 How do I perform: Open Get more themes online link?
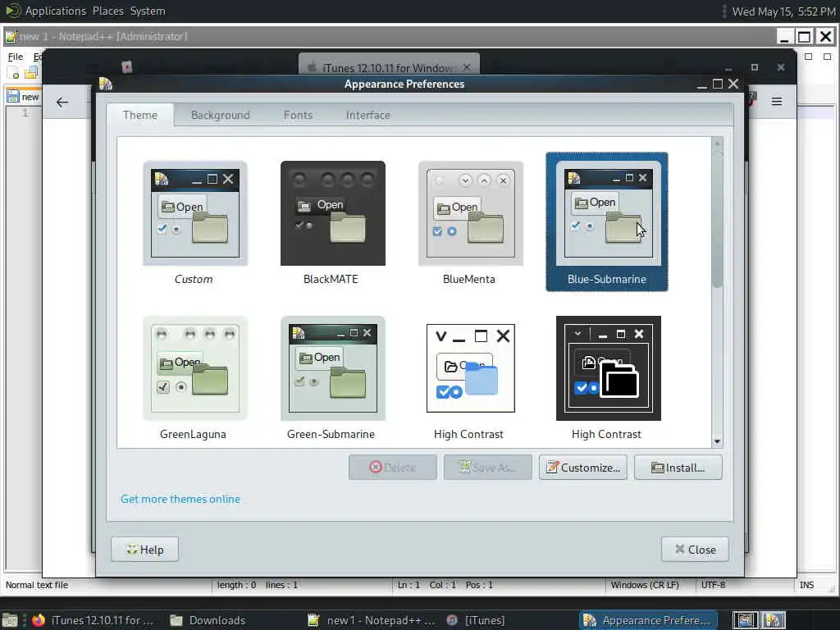(x=180, y=499)
